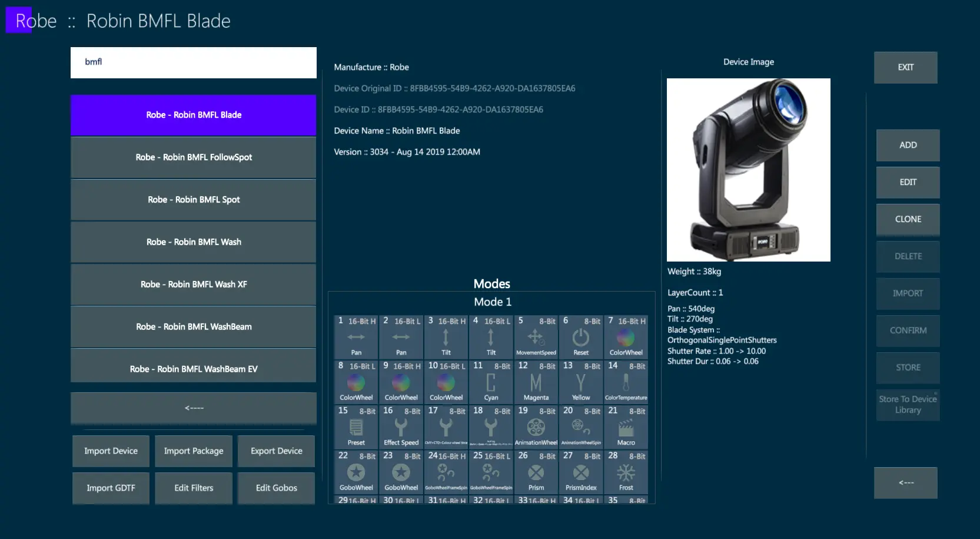The width and height of the screenshot is (980, 539).
Task: Click the Mode 1 heading
Action: point(493,302)
